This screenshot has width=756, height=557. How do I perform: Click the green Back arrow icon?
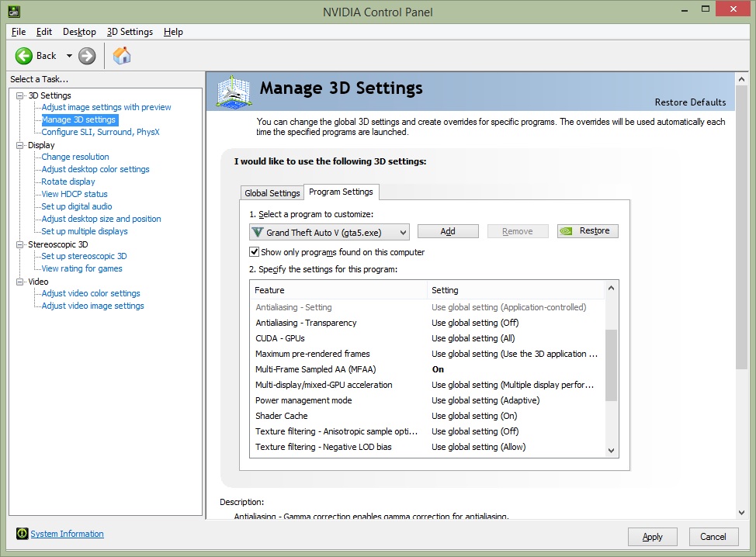[x=23, y=56]
